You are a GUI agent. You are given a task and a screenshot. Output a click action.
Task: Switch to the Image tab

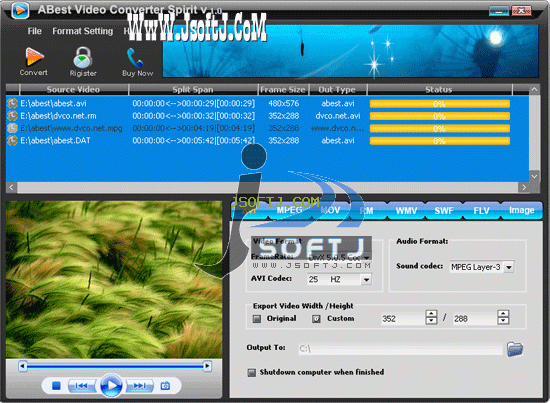tap(521, 210)
